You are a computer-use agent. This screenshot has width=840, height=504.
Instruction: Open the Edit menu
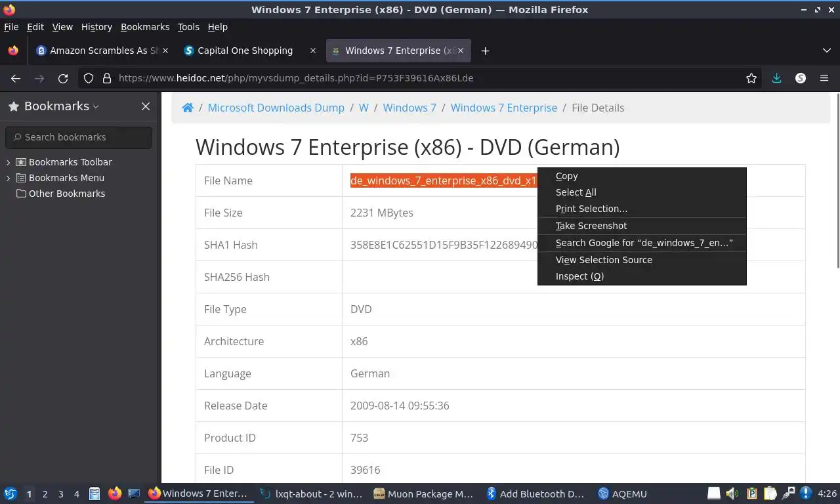point(35,27)
